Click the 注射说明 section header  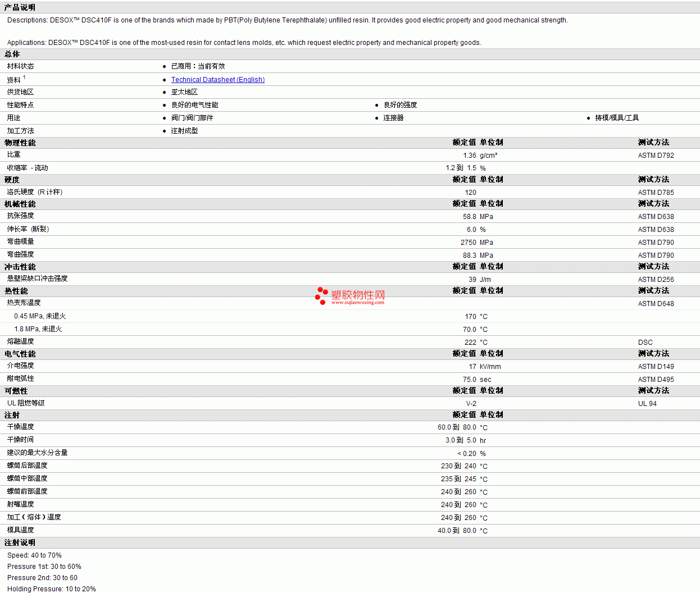coord(20,542)
